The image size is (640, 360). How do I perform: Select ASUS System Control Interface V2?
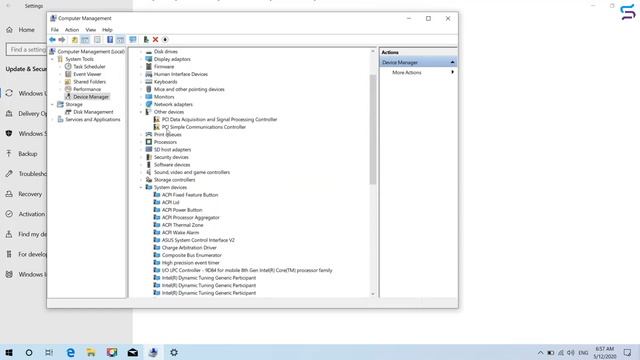click(198, 240)
